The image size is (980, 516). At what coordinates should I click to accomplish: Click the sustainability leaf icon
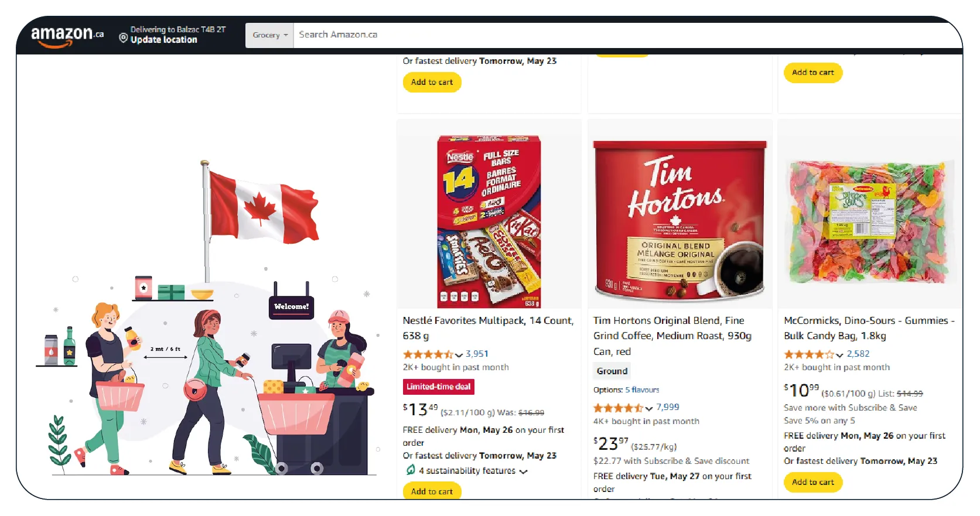[411, 470]
